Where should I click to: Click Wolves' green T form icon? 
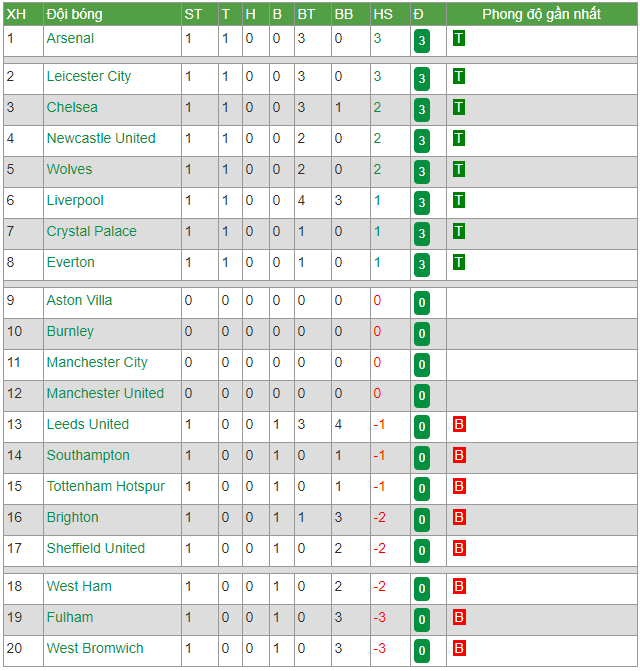tap(459, 169)
